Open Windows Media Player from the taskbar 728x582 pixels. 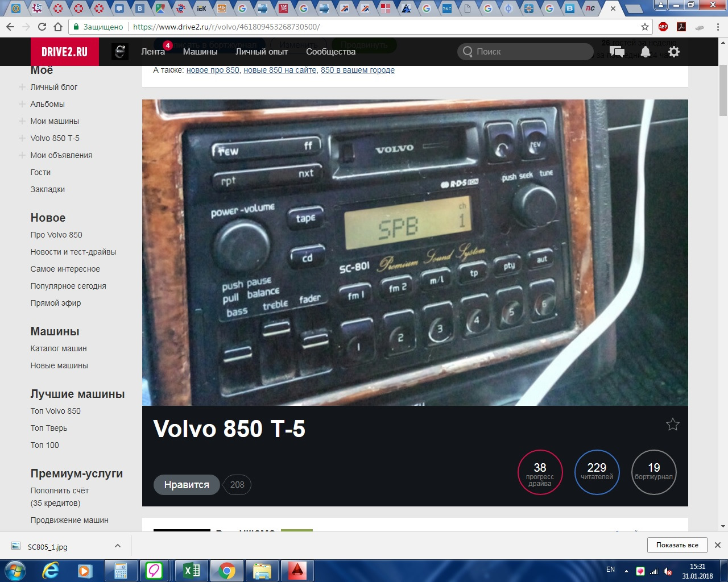(x=85, y=570)
